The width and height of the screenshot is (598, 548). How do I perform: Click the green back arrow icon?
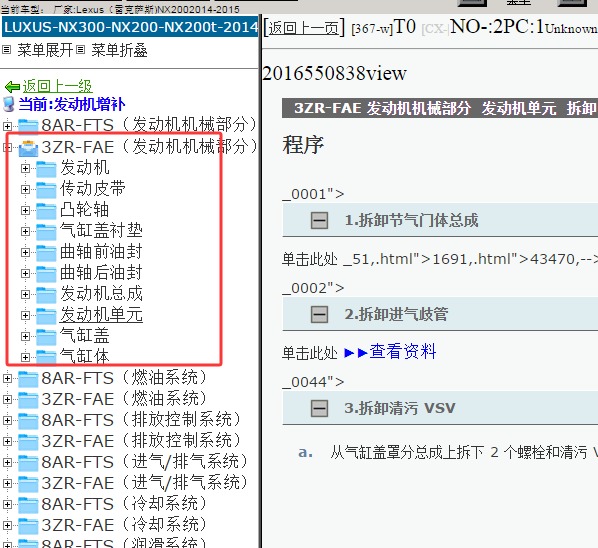[x=12, y=87]
